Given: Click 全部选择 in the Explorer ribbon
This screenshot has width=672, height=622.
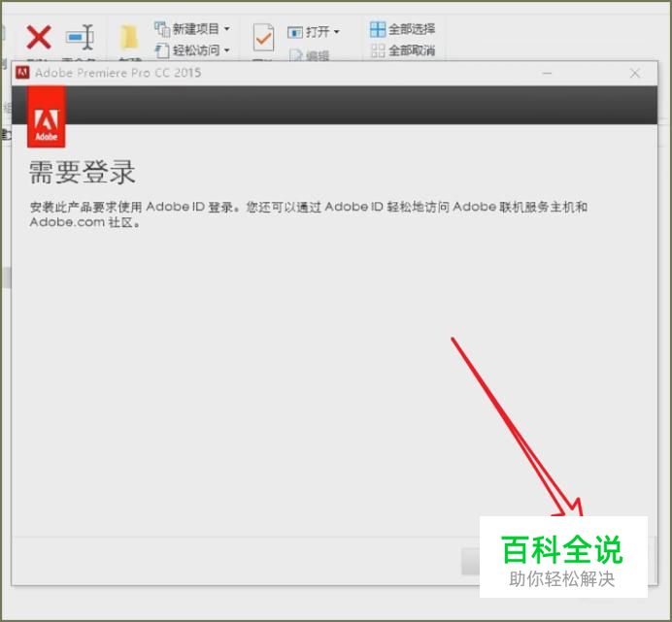Looking at the screenshot, I should point(402,29).
